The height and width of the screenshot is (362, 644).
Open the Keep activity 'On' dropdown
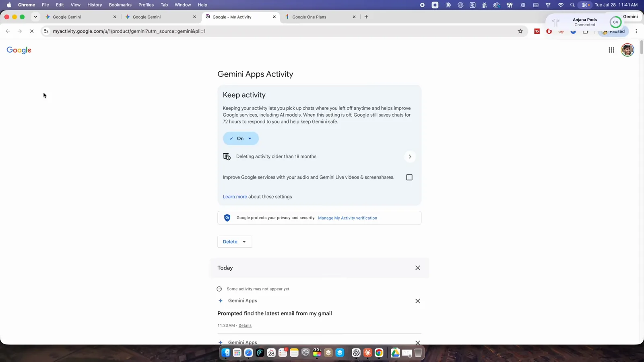click(x=241, y=138)
